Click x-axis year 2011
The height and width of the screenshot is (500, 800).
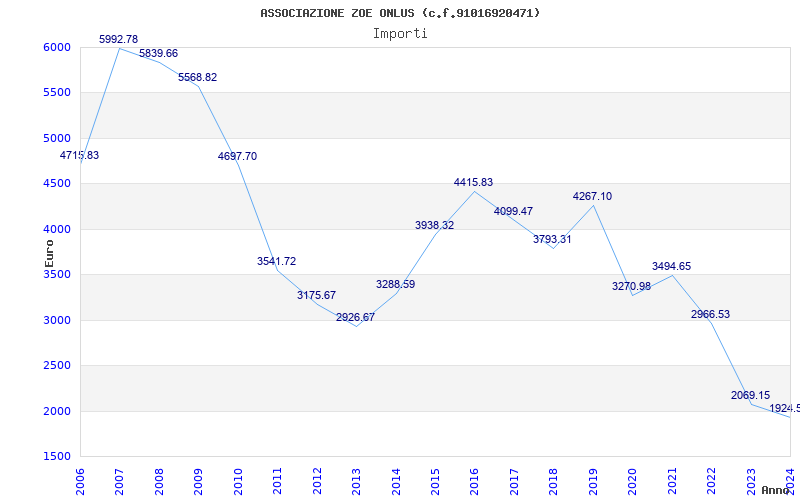[277, 481]
